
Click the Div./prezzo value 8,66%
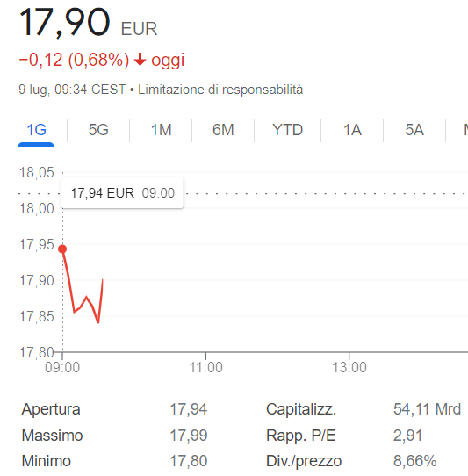click(x=415, y=461)
